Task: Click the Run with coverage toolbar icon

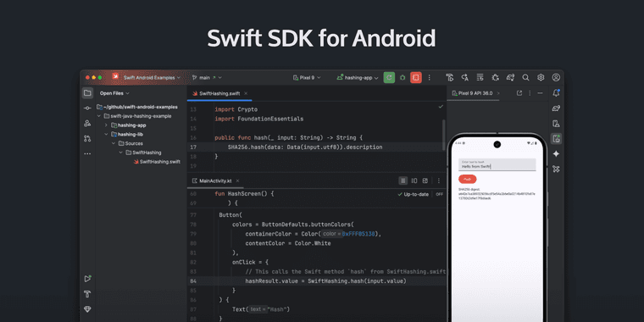Action: (450, 77)
